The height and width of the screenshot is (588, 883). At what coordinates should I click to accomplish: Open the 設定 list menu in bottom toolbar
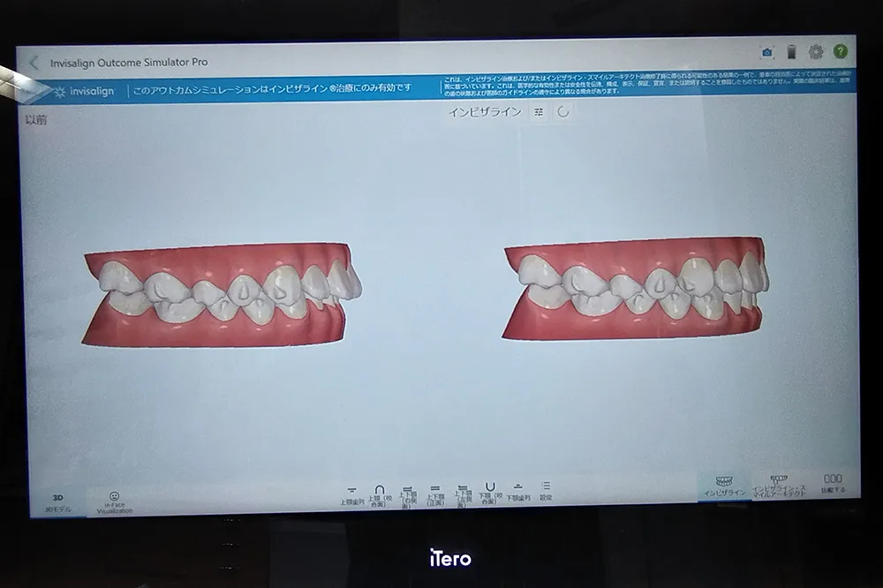pyautogui.click(x=546, y=491)
